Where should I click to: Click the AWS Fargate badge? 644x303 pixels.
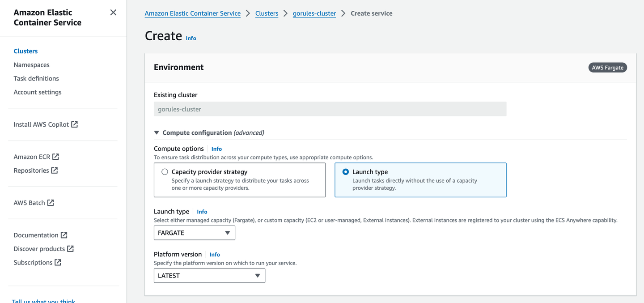pyautogui.click(x=608, y=68)
